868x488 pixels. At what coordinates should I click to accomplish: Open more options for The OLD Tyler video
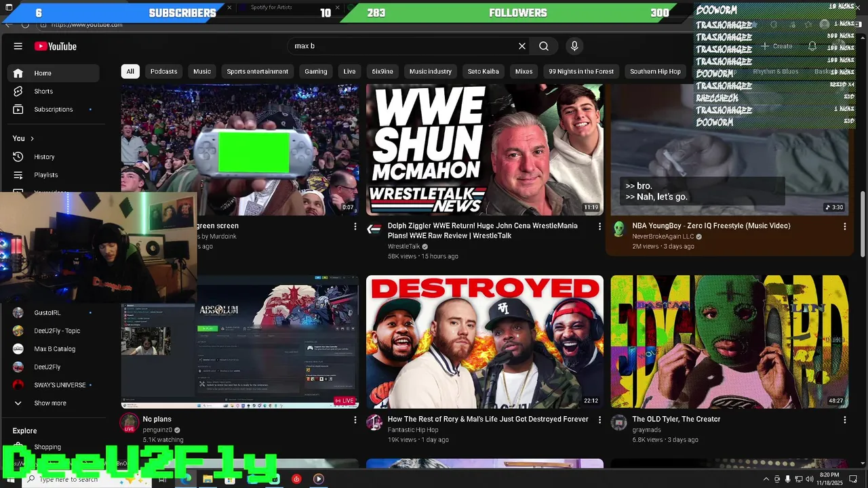(x=844, y=420)
